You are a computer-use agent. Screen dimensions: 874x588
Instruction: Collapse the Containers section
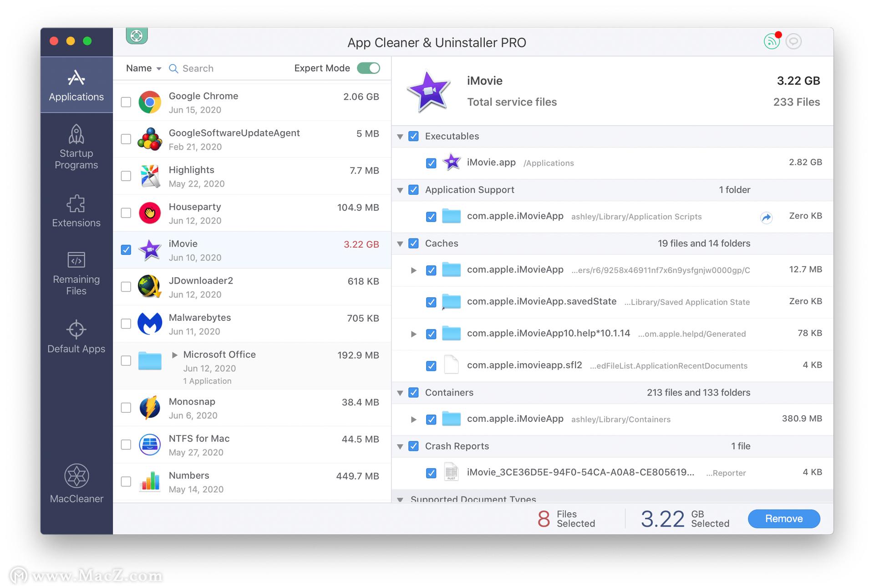(400, 393)
